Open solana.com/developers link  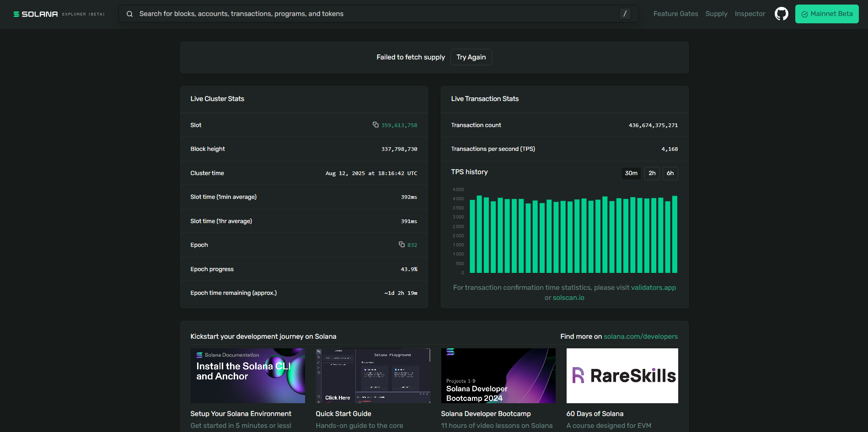click(641, 336)
